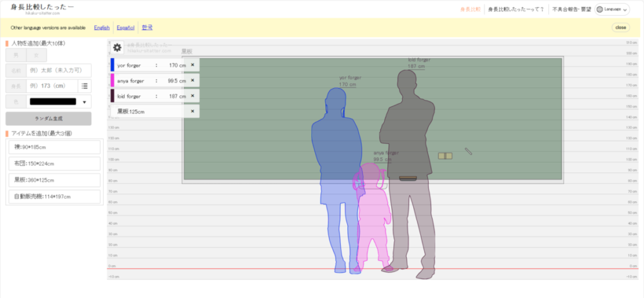The image size is (644, 298).
Task: Open the color dropdown arrow
Action: (85, 102)
